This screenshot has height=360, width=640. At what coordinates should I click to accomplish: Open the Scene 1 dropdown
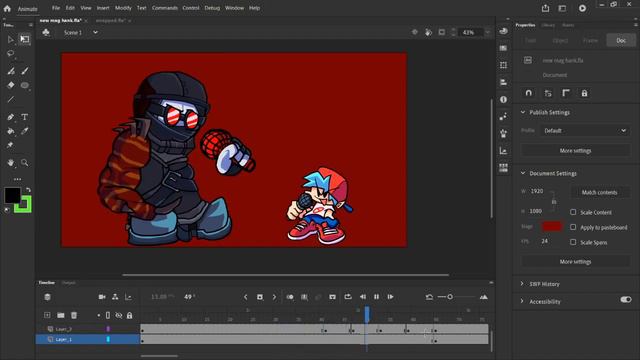pyautogui.click(x=95, y=32)
